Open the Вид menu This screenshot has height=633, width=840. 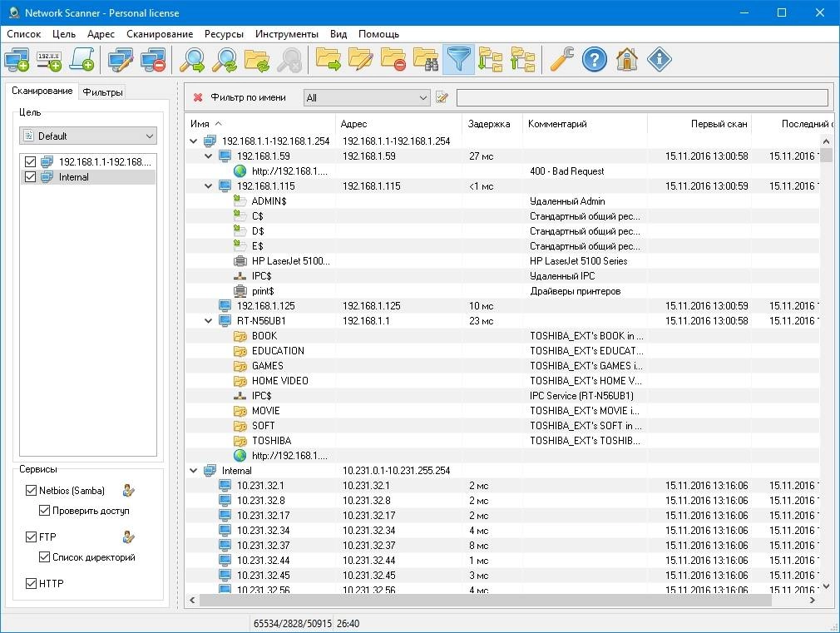[338, 34]
